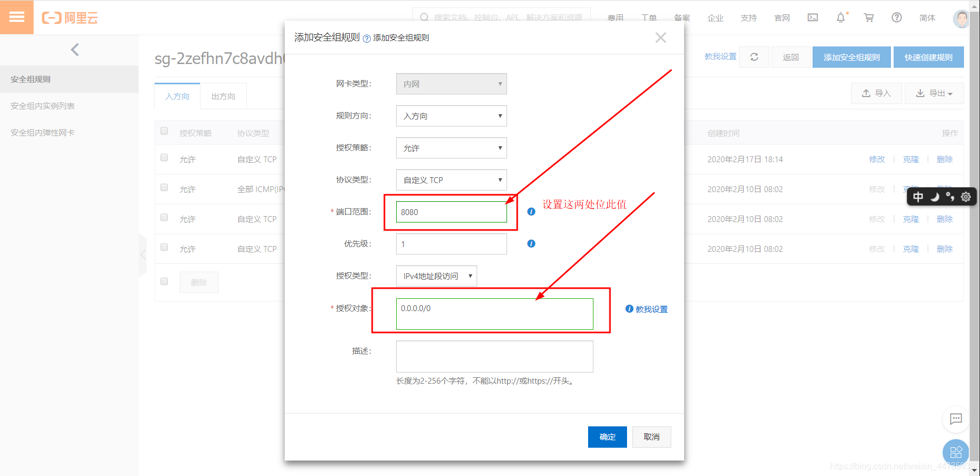Focus the 描述 description textarea
The image size is (980, 476).
pyautogui.click(x=494, y=356)
